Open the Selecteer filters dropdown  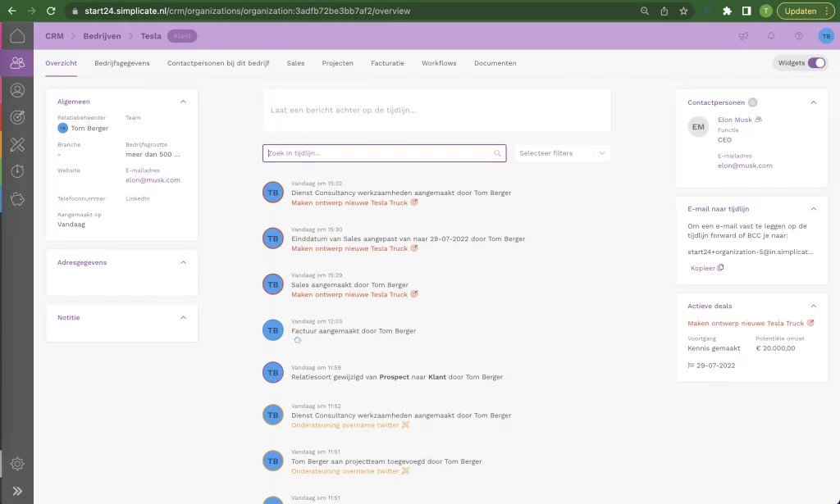pos(562,152)
